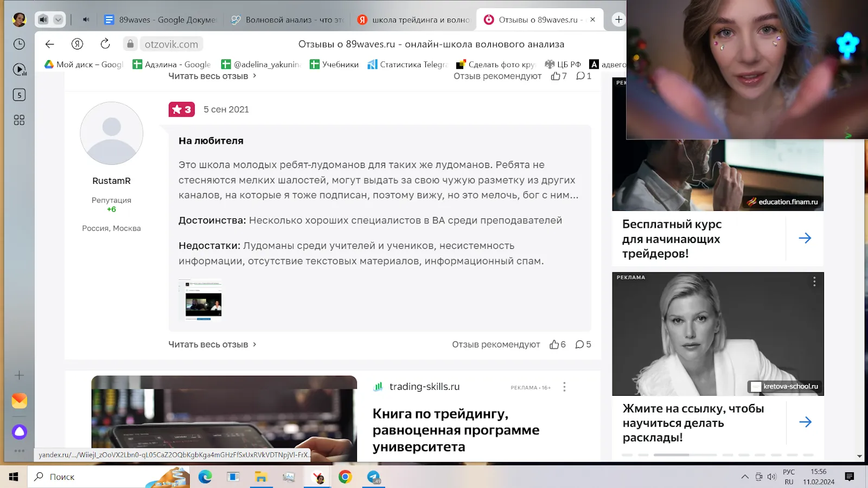The image size is (868, 488).
Task: Open Книга по трейдингу ad headline
Action: click(456, 430)
